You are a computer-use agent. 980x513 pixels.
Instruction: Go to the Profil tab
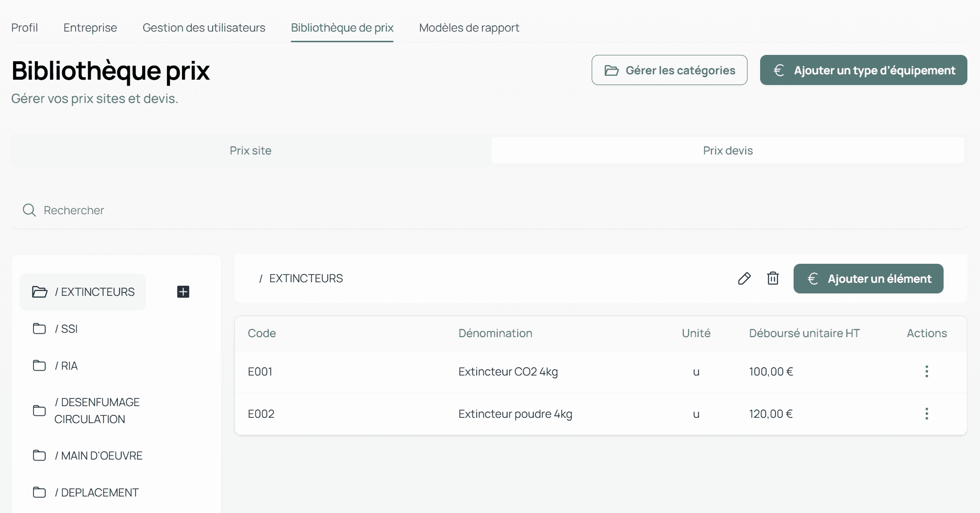tap(24, 28)
